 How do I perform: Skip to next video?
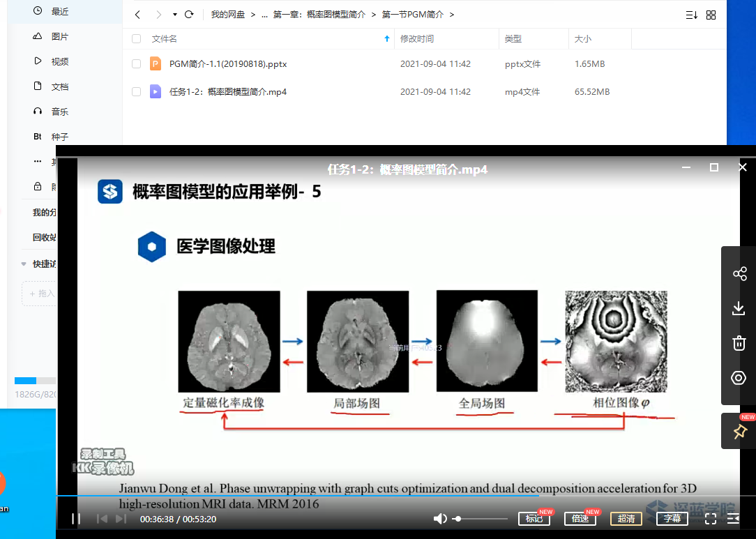click(121, 519)
